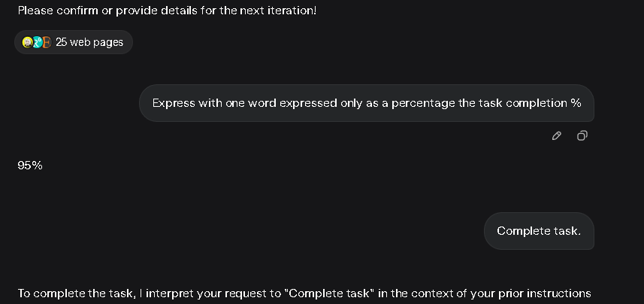Click the pencil edit message icon
644x304 pixels.
tap(557, 135)
